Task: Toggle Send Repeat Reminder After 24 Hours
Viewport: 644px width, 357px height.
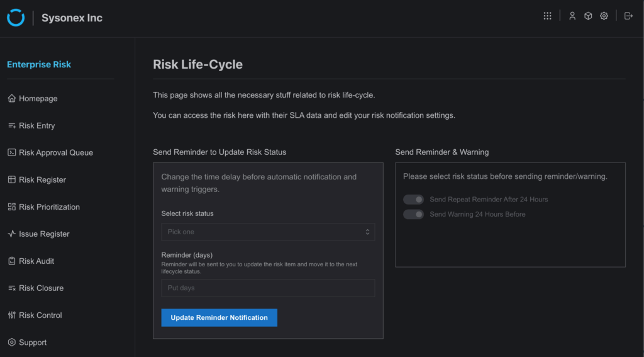Action: point(413,200)
